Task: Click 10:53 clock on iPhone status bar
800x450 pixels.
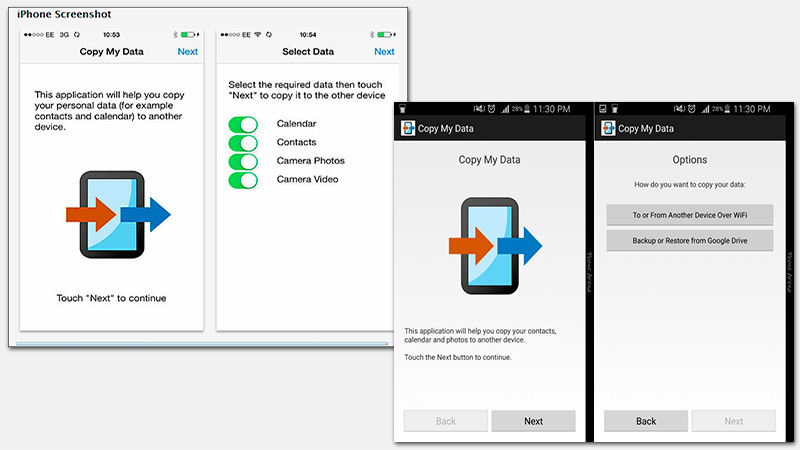Action: click(111, 35)
